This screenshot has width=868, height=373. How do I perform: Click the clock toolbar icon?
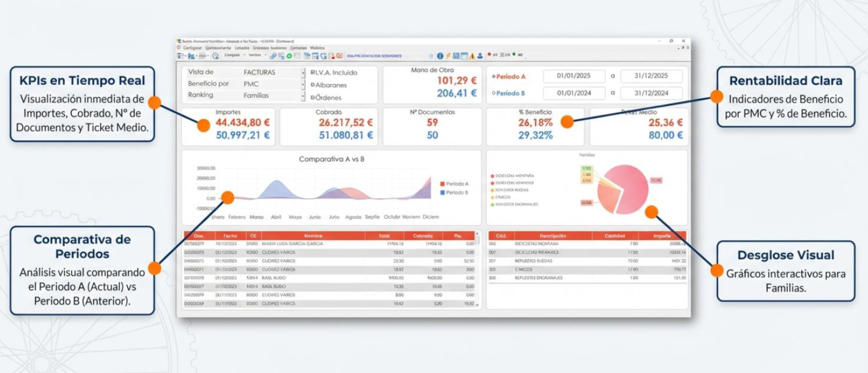coord(216,56)
